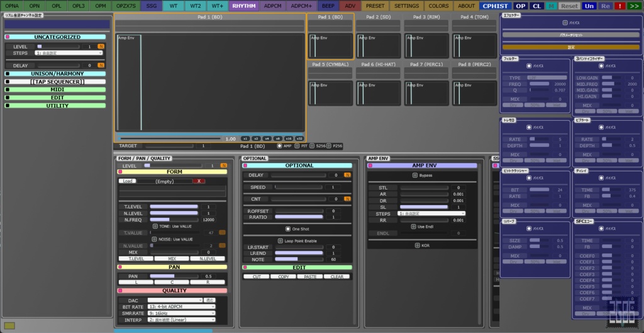
Task: Adjust the NOTE slider
Action: (299, 259)
